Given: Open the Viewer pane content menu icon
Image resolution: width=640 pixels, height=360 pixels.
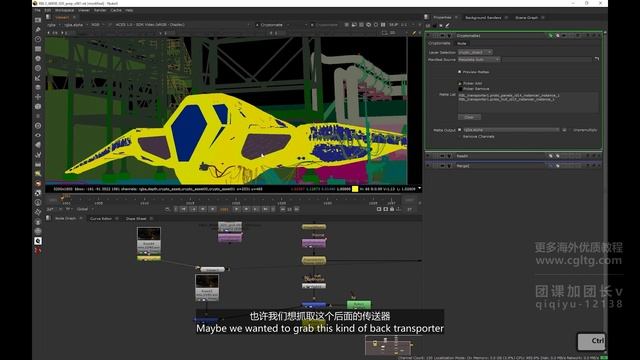Looking at the screenshot, I should (x=48, y=17).
